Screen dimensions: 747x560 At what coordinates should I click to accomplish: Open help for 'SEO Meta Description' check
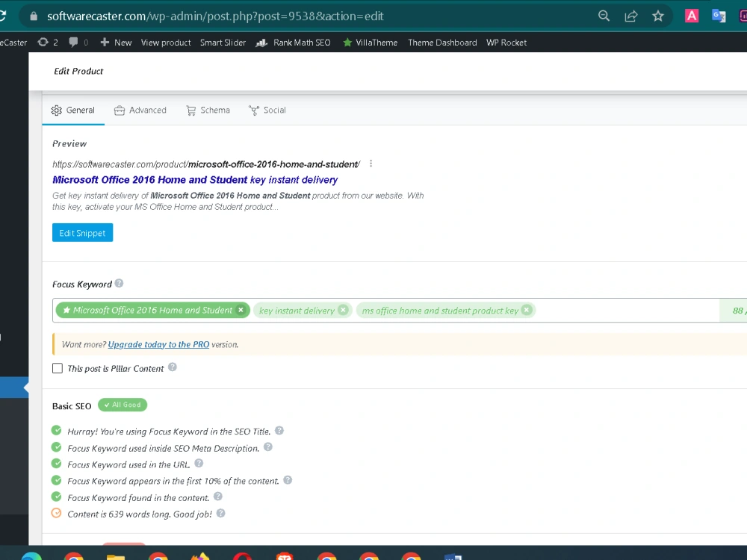coord(268,447)
